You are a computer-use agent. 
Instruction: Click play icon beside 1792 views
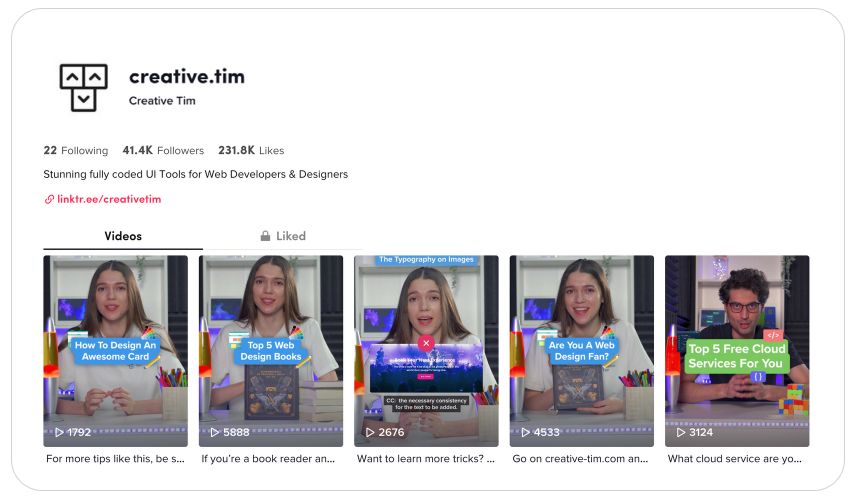click(x=59, y=432)
